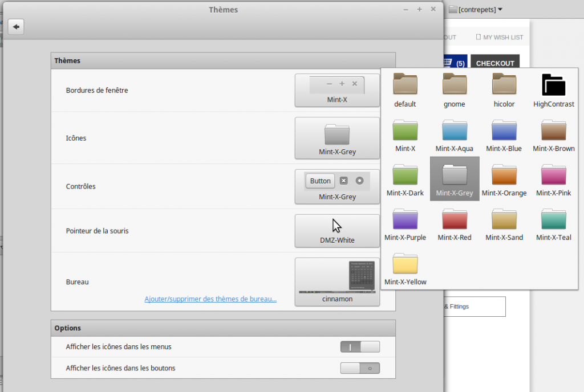Open the cinnamon desktop theme chooser
This screenshot has height=392, width=584.
click(x=337, y=282)
